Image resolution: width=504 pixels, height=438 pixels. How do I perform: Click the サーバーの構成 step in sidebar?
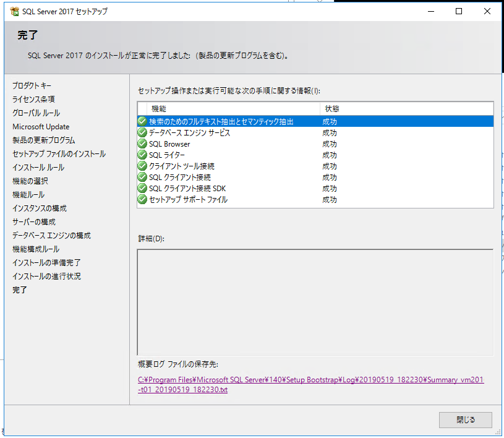click(x=34, y=222)
